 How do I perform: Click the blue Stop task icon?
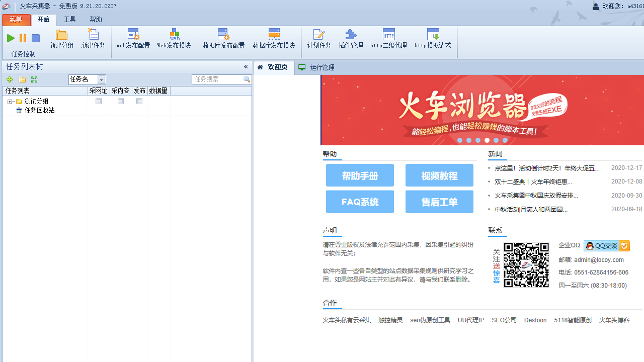coord(36,38)
